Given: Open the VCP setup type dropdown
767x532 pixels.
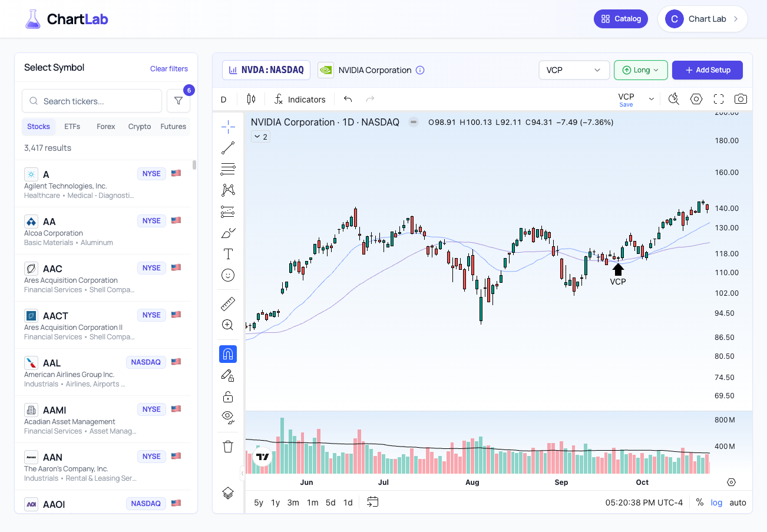Looking at the screenshot, I should pyautogui.click(x=574, y=70).
